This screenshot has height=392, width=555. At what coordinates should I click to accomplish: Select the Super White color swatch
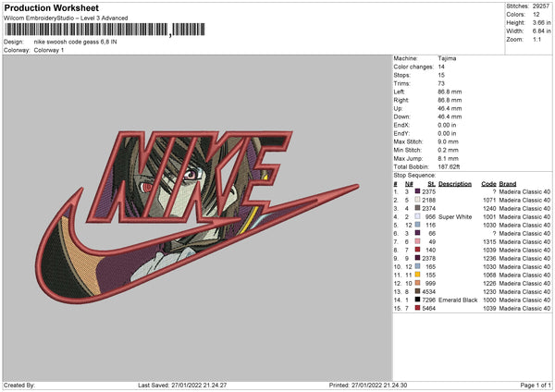(x=418, y=216)
